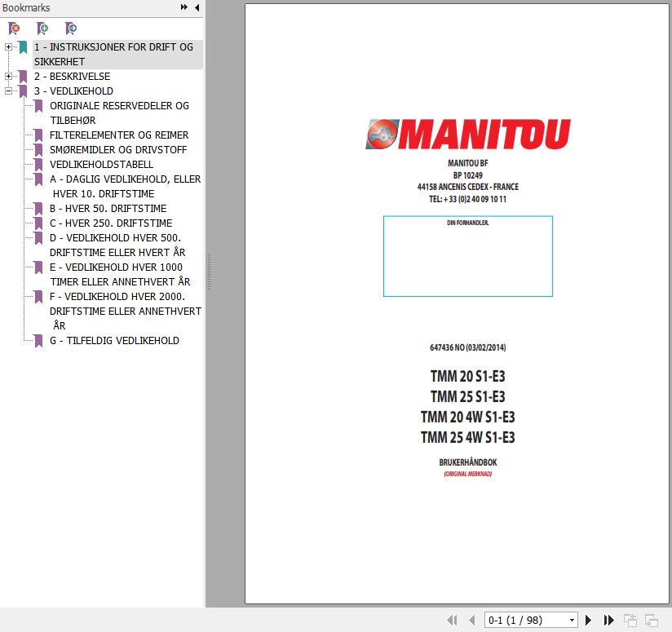Click bookmark icon beside SMØREMIDLER OG DRIVSTOFF

(38, 150)
